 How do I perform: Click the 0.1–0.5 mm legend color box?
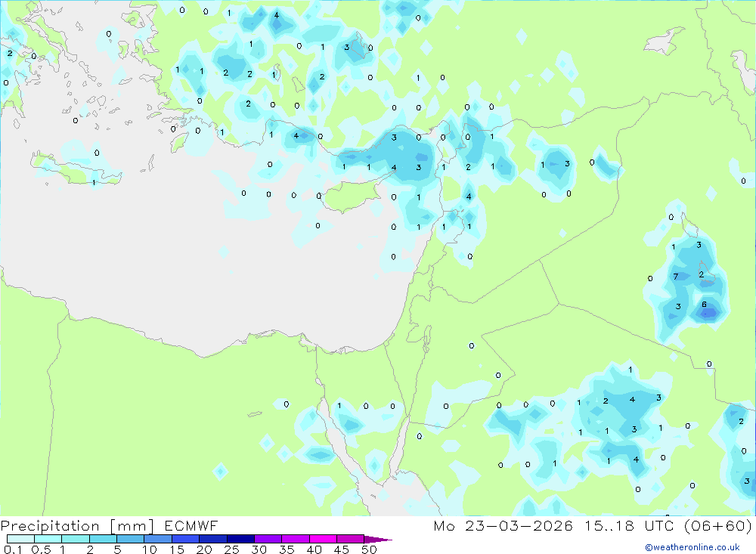pyautogui.click(x=20, y=539)
